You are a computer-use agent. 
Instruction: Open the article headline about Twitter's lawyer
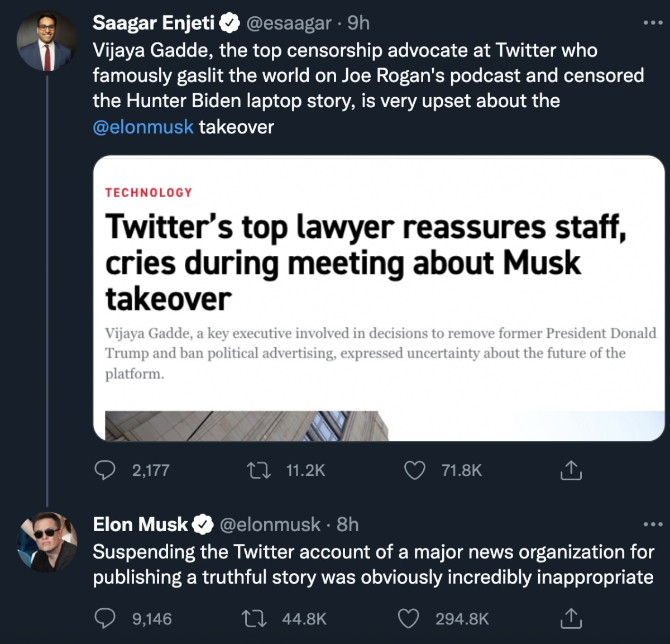coord(366,263)
